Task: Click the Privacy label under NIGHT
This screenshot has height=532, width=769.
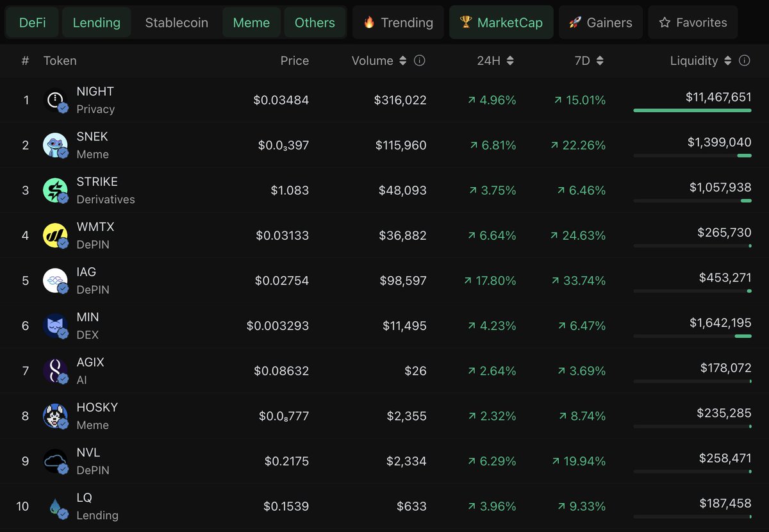Action: 95,109
